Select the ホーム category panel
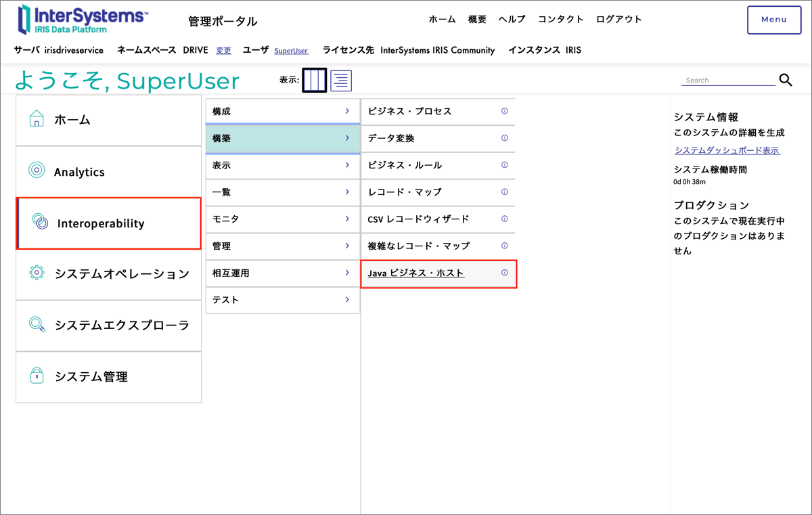 tap(109, 120)
